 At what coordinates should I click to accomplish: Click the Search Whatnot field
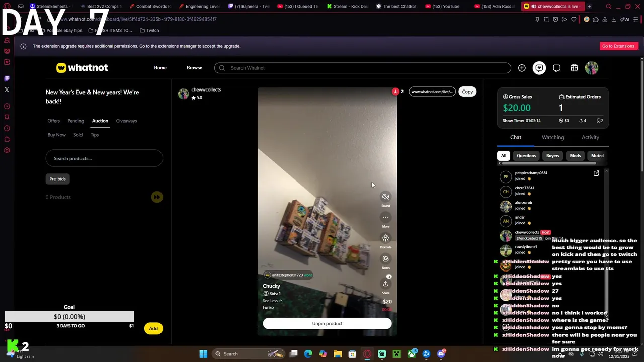363,68
